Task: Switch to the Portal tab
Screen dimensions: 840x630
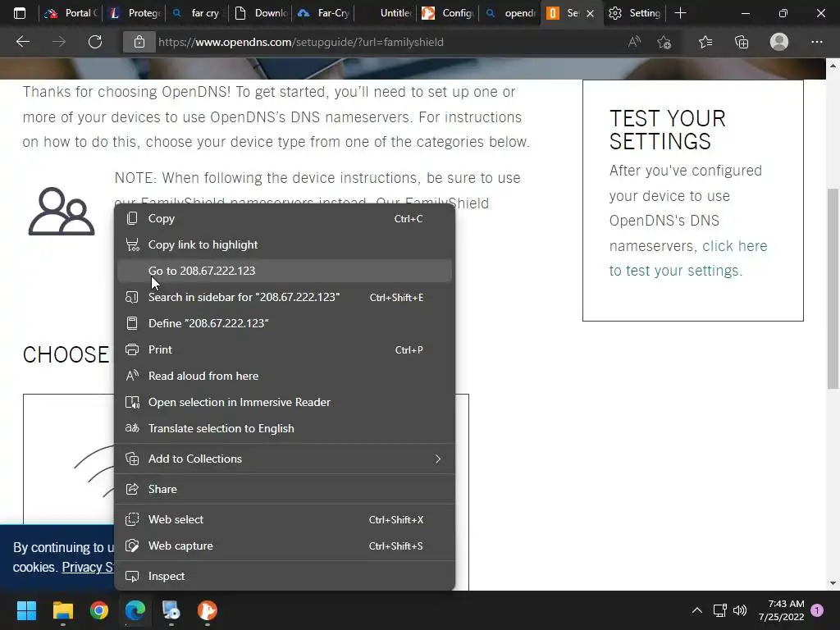Action: [71, 13]
